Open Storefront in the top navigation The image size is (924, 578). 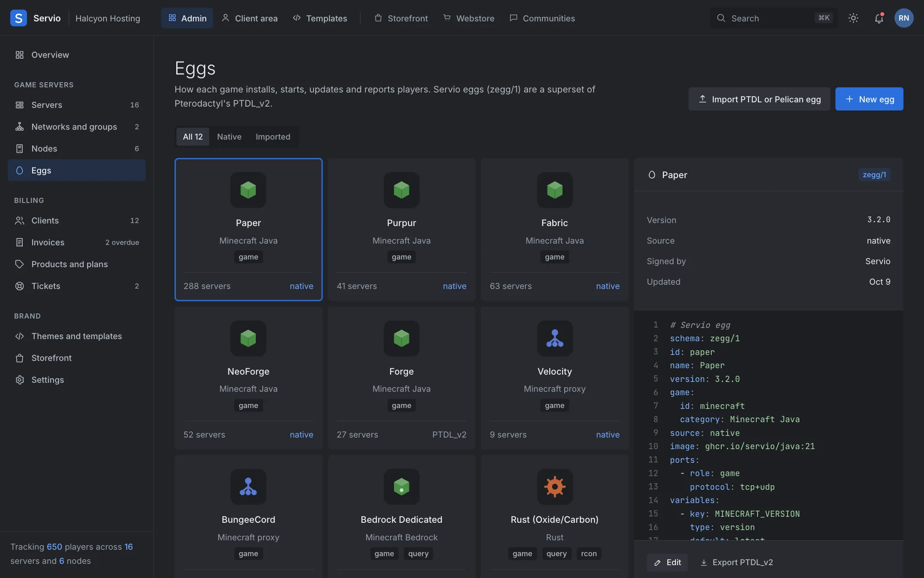click(x=401, y=18)
